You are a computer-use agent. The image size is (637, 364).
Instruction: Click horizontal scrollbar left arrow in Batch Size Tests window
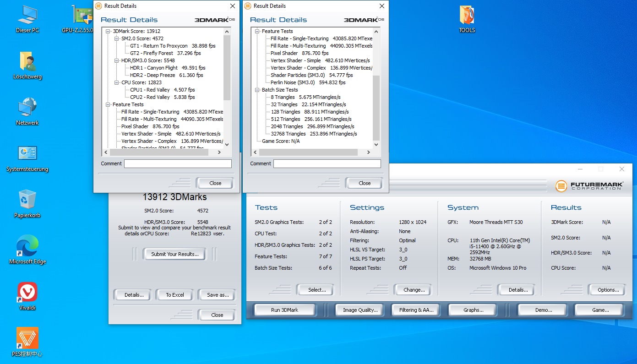coord(255,152)
